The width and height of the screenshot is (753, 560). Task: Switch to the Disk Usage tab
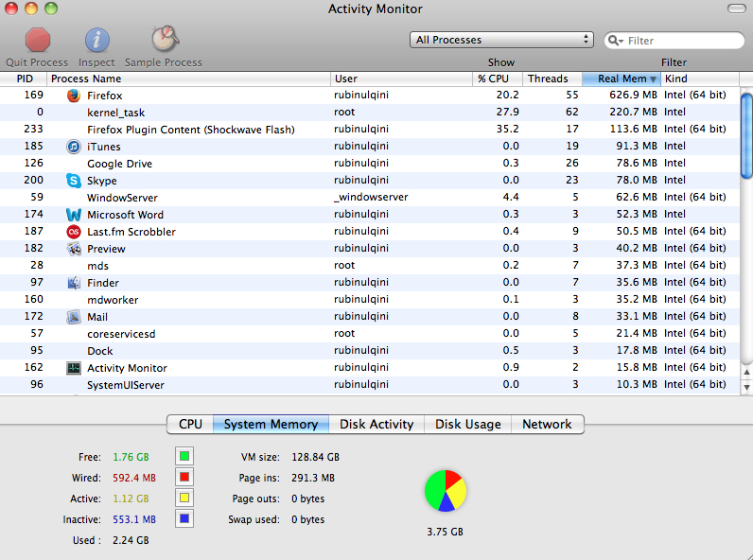pyautogui.click(x=467, y=424)
